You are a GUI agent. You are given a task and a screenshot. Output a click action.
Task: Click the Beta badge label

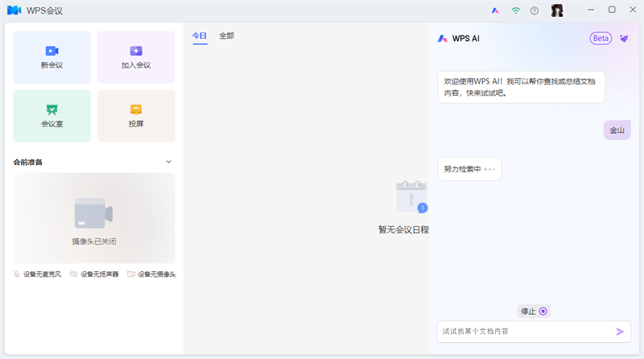[601, 38]
